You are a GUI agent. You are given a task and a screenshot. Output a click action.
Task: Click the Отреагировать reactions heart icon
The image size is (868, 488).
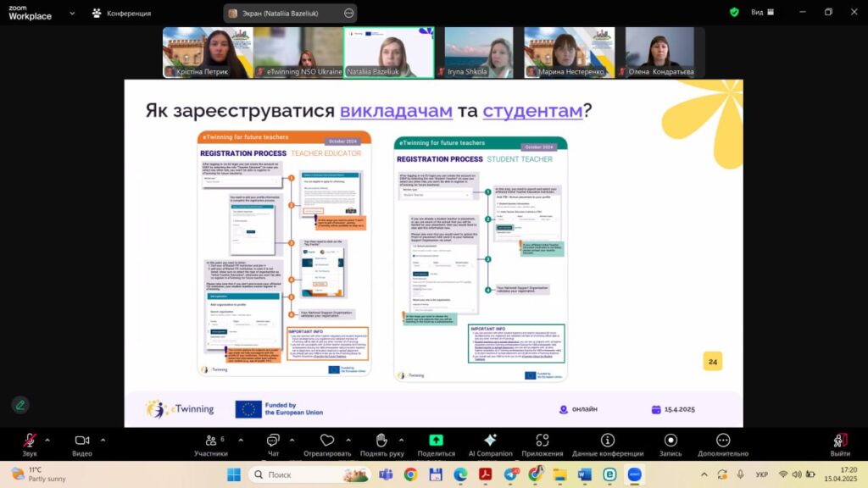tap(327, 441)
